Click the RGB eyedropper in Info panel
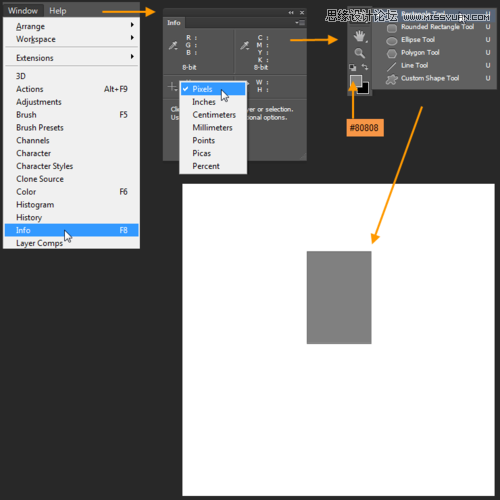This screenshot has width=500, height=500. click(x=173, y=45)
